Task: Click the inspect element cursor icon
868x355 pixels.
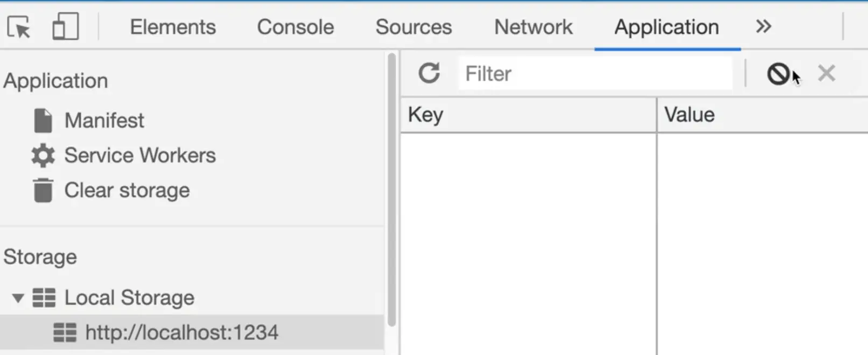Action: (x=19, y=27)
